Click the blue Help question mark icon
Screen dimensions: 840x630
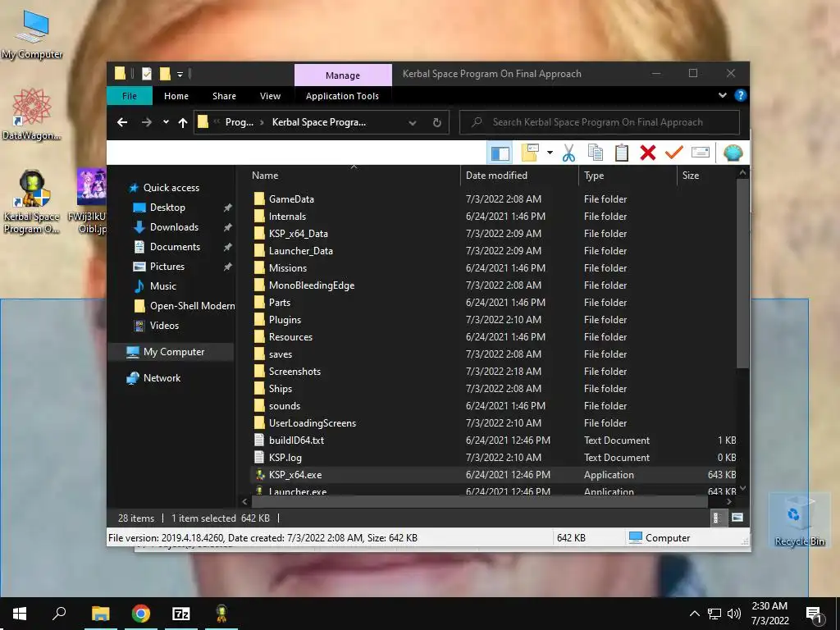(741, 95)
